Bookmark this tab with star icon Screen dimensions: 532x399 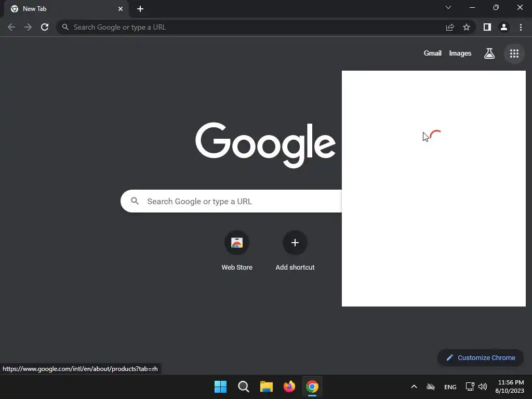[x=467, y=27]
